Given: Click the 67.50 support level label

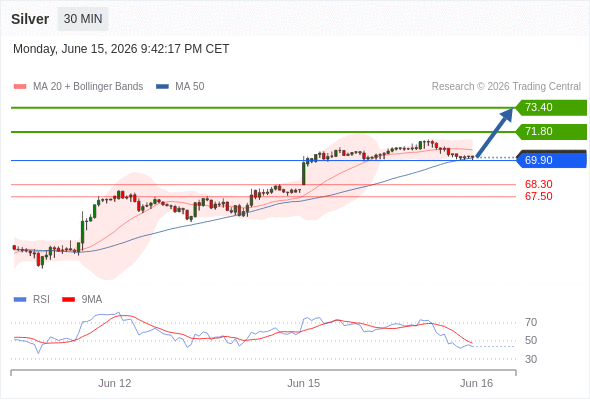Looking at the screenshot, I should coord(539,196).
